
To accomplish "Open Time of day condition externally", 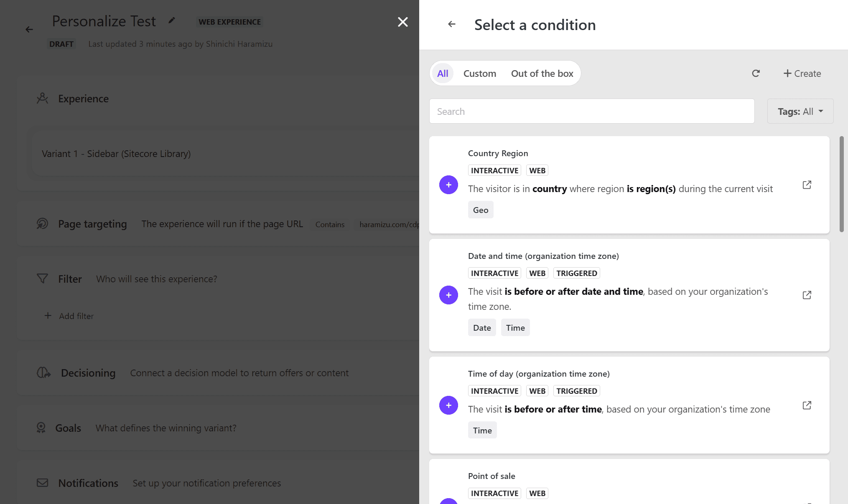I will coord(807,405).
